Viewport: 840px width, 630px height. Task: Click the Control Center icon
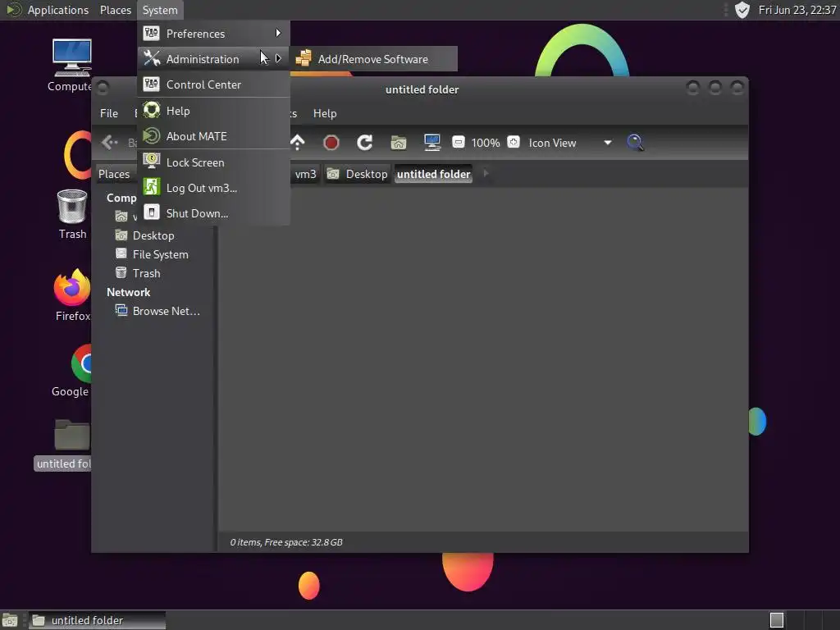[x=152, y=84]
